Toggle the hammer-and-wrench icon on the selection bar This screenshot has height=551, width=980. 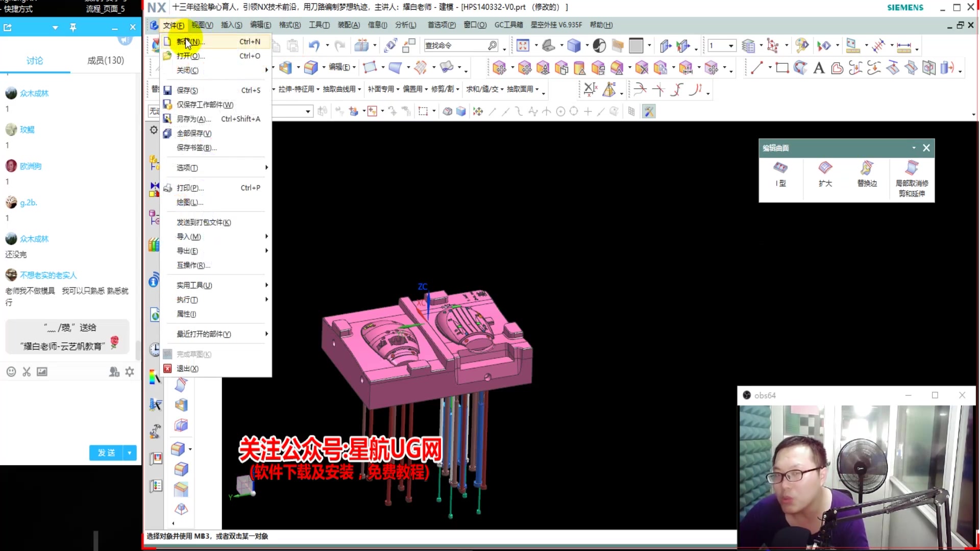tap(649, 111)
